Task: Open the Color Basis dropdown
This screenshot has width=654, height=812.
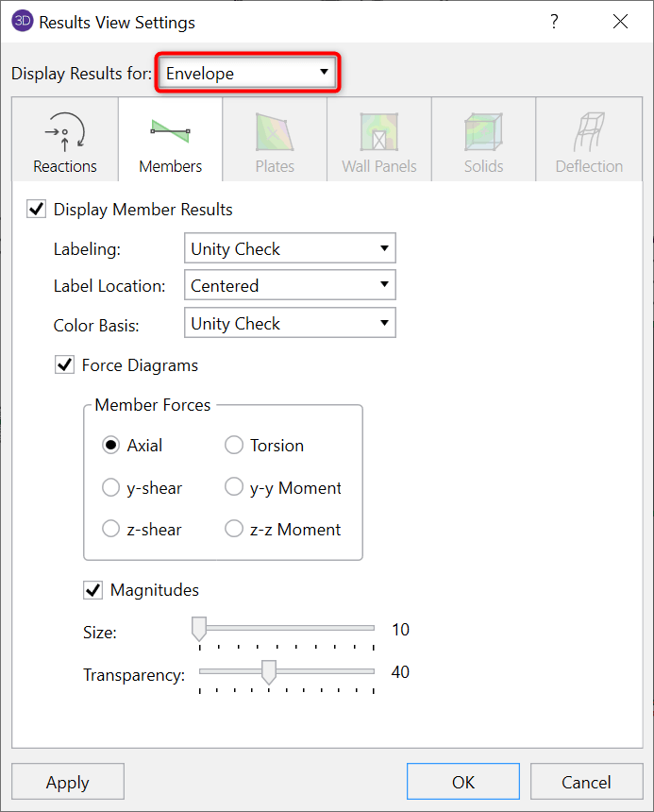Action: (x=290, y=324)
